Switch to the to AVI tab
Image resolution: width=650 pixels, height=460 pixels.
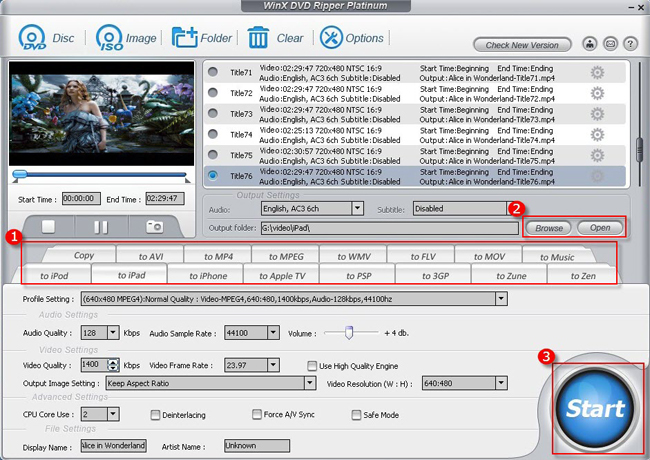point(150,256)
